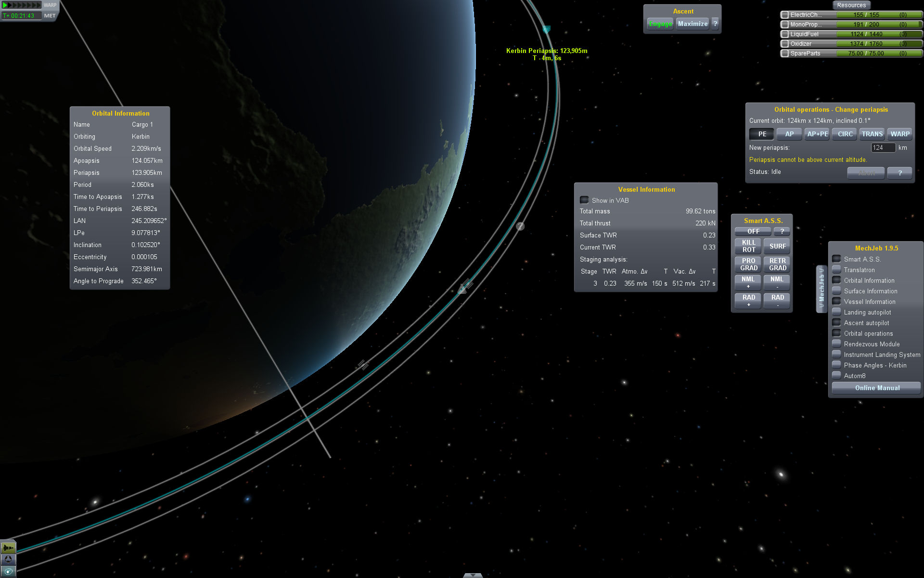Click the orbit map view icon
Viewport: 924px width, 578px height.
tap(8, 572)
